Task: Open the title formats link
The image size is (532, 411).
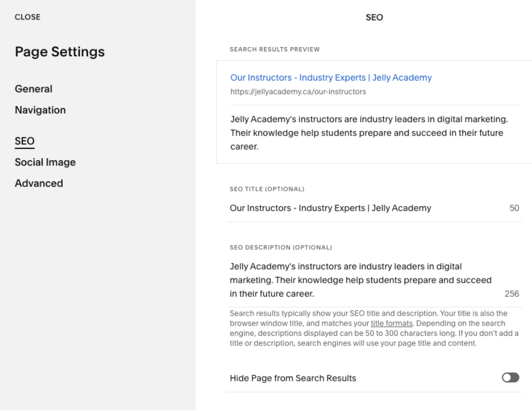Action: 391,323
